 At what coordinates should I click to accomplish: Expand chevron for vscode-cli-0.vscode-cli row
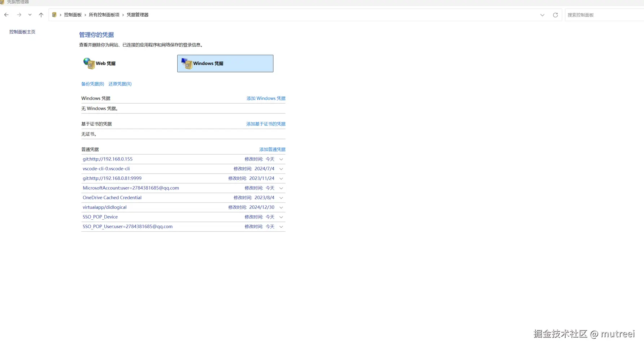click(x=281, y=169)
